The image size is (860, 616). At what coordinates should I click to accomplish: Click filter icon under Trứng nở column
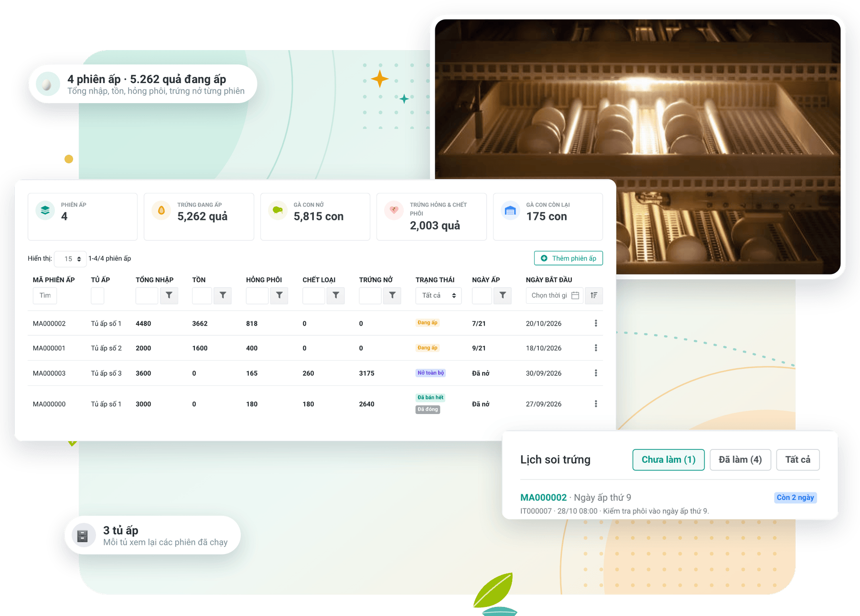click(x=392, y=296)
